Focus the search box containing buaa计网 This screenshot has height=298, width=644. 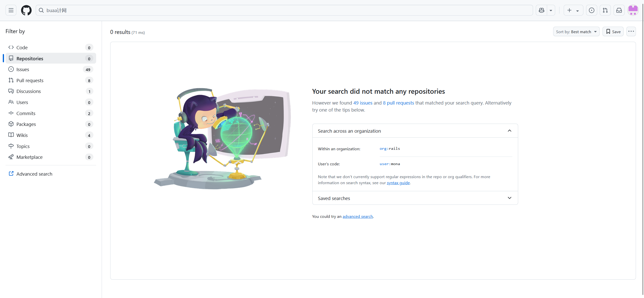[x=284, y=10]
